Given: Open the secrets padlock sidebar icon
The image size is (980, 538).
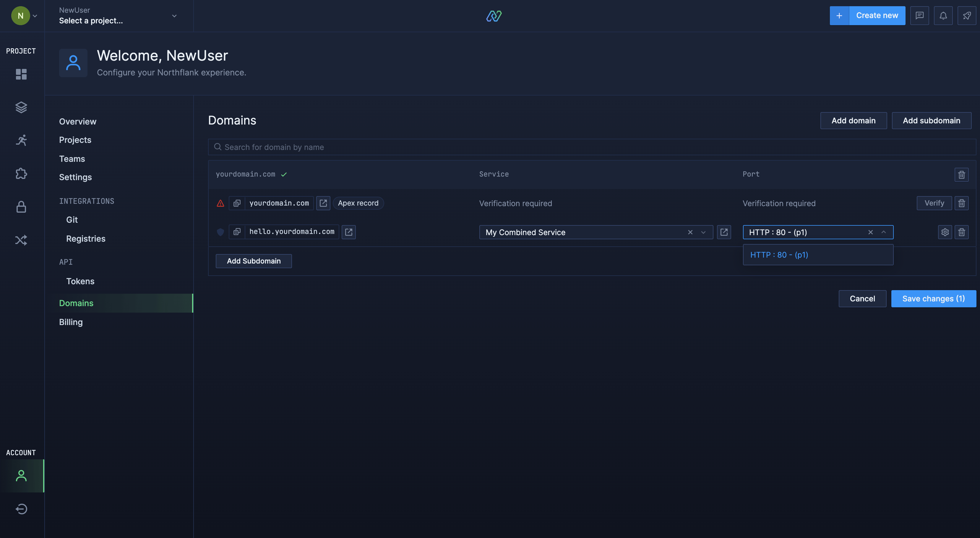Looking at the screenshot, I should click(21, 207).
